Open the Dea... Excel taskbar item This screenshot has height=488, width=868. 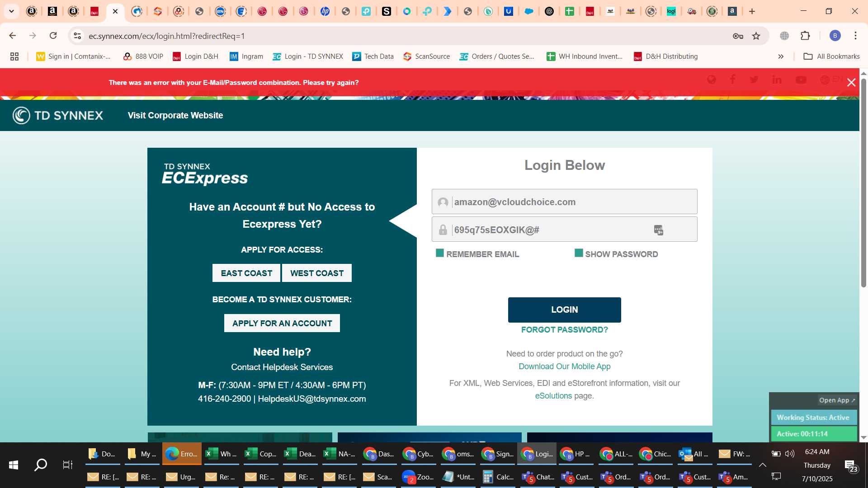point(300,454)
